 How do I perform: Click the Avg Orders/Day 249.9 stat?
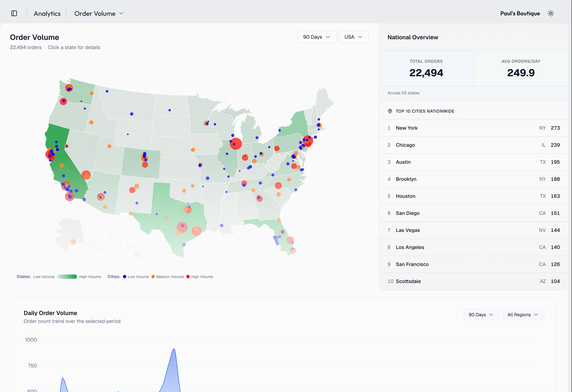[x=521, y=69]
